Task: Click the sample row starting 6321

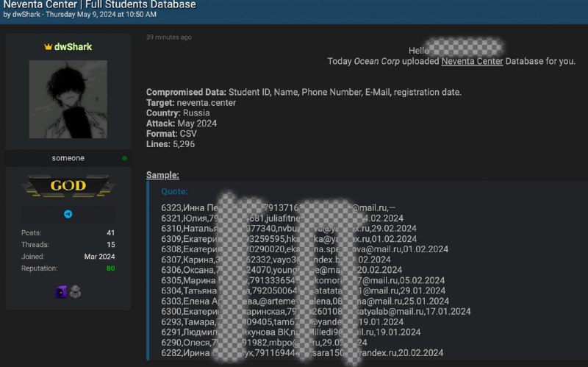Action: click(282, 218)
